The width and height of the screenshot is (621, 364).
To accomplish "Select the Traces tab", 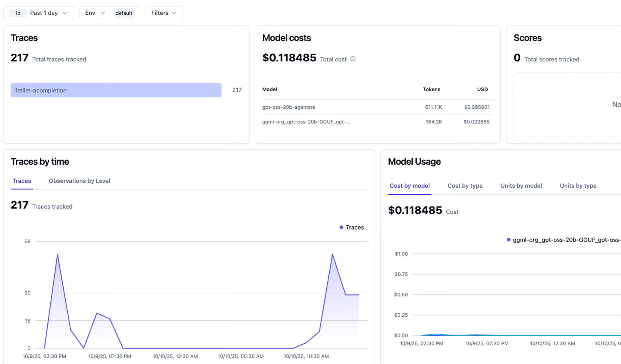I will click(22, 181).
